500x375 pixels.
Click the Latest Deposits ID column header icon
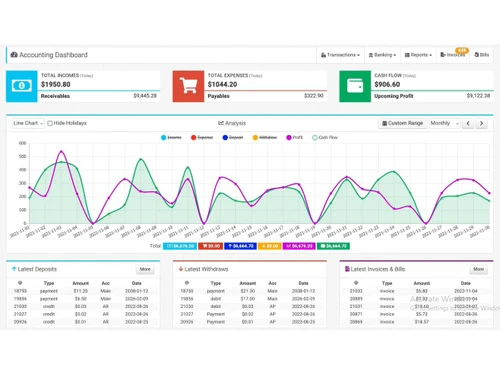coord(20,283)
